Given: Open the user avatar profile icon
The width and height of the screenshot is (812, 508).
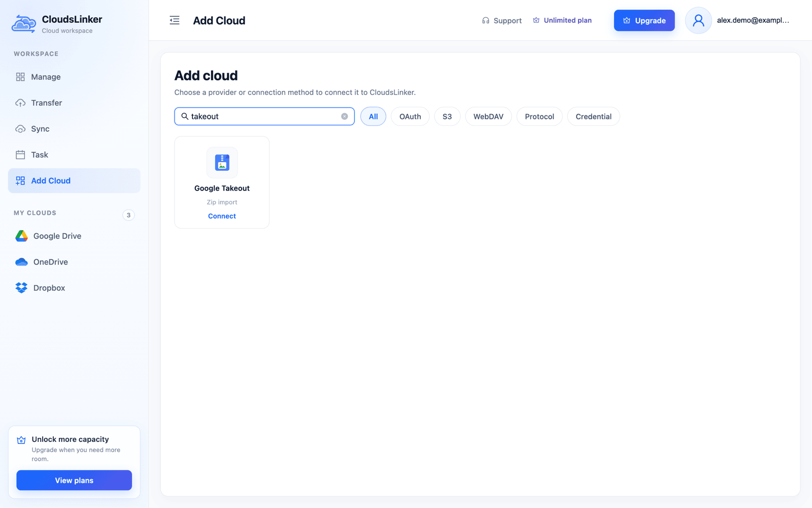Looking at the screenshot, I should [698, 20].
